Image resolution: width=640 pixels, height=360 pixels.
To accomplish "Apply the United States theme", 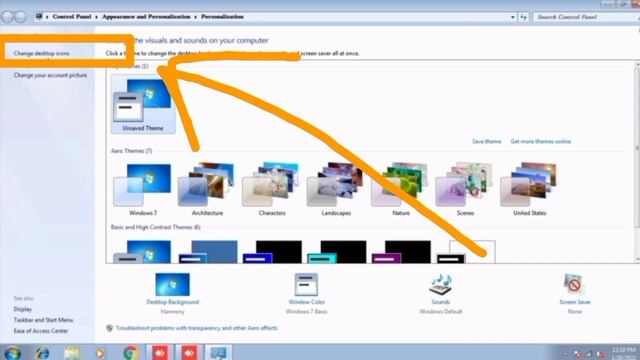I will pos(530,190).
